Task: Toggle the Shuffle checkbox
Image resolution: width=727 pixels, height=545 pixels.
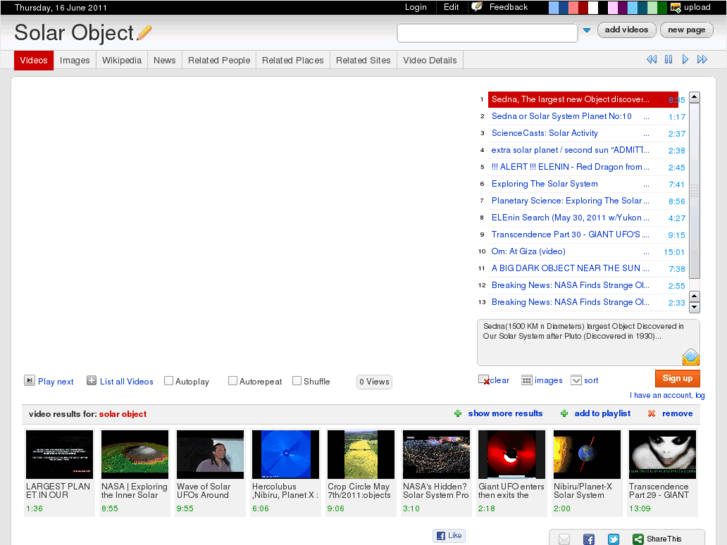Action: tap(297, 381)
